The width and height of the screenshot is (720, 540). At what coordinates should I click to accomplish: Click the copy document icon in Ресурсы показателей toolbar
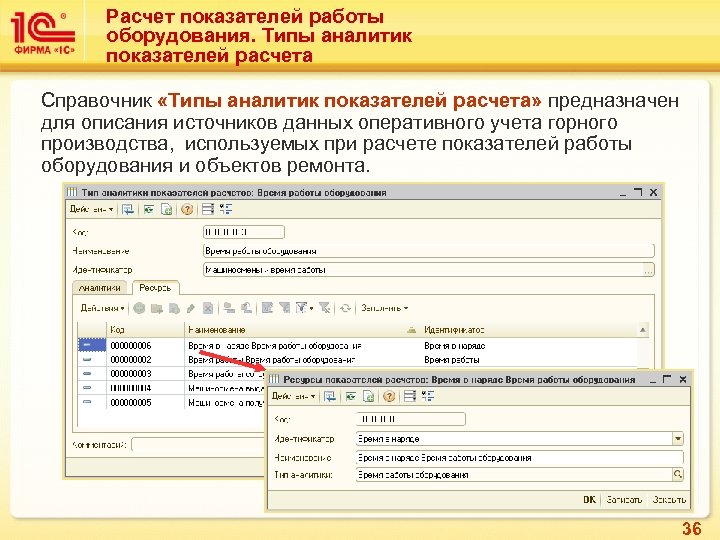[368, 396]
